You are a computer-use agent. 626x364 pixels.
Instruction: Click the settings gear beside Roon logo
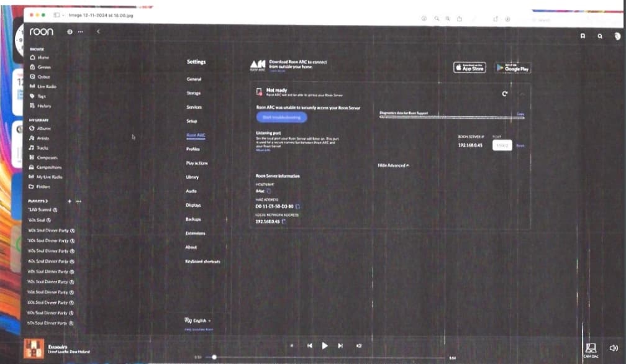70,32
